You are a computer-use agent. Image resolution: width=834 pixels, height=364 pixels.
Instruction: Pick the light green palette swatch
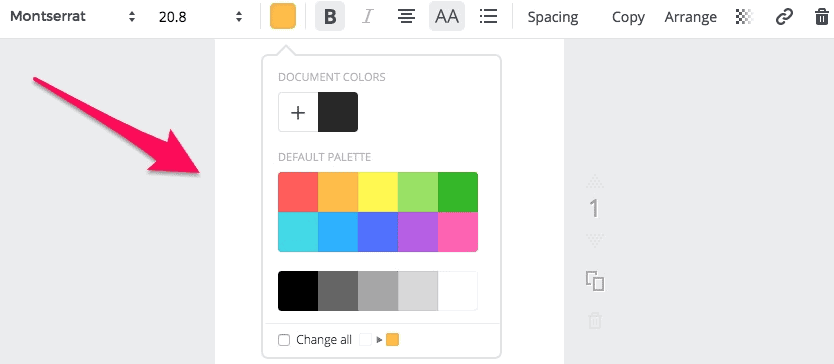(x=418, y=192)
